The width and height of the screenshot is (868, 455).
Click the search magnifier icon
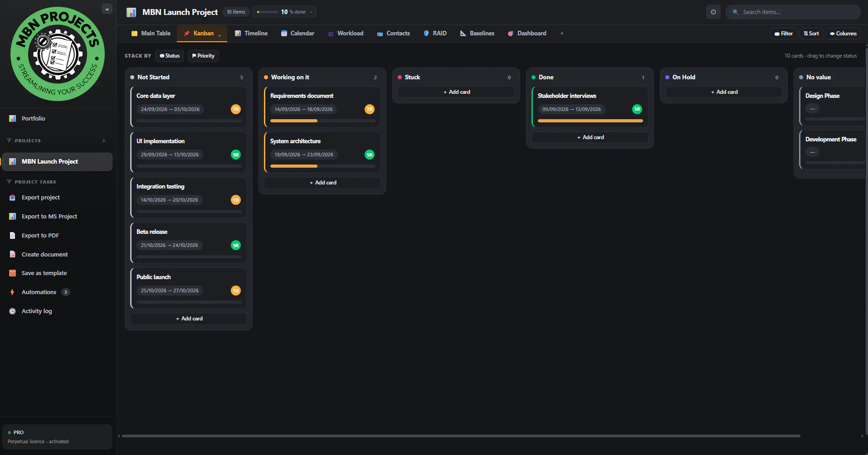tap(735, 12)
